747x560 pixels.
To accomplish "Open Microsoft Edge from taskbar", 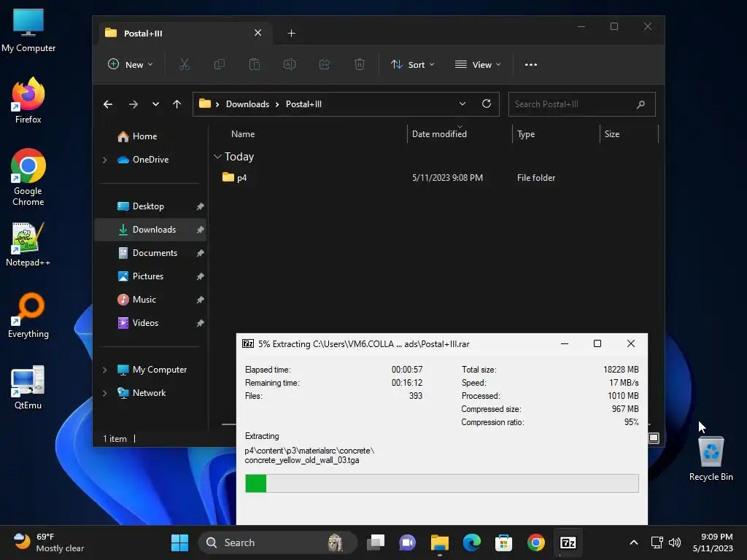I will point(472,542).
